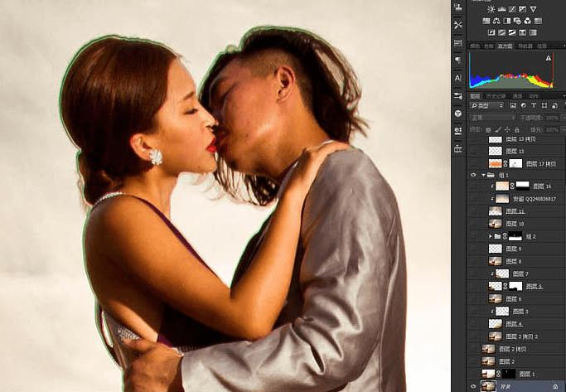Expand the 组 2 layer group

(491, 236)
